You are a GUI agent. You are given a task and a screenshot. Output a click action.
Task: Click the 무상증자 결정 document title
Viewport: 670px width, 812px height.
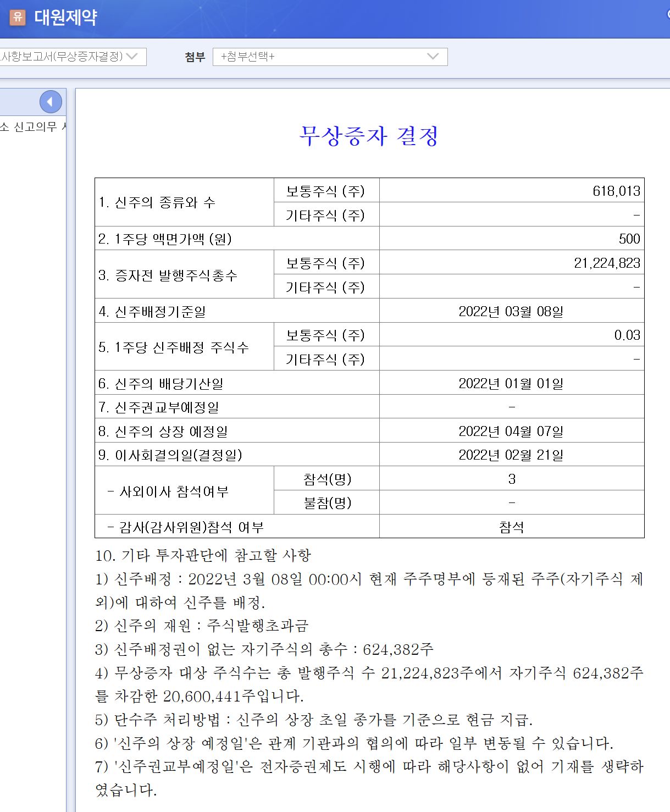coord(369,136)
